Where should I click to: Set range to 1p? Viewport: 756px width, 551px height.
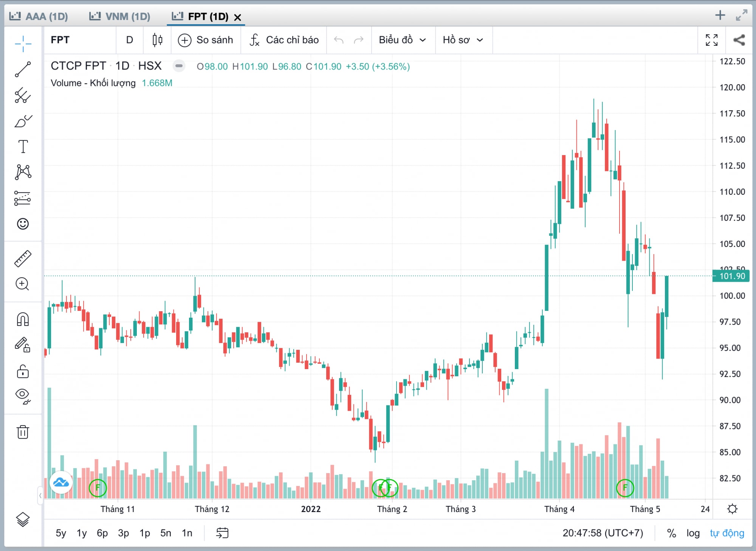(144, 533)
